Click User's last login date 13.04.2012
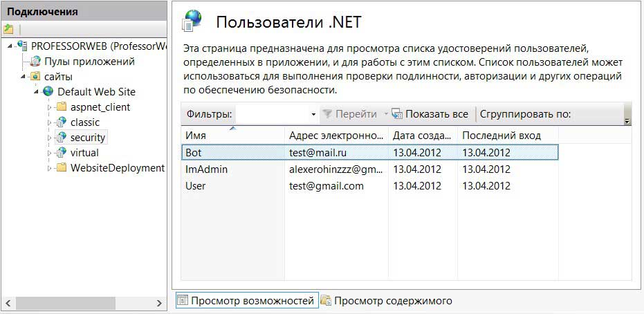Image resolution: width=644 pixels, height=314 pixels. pyautogui.click(x=486, y=186)
